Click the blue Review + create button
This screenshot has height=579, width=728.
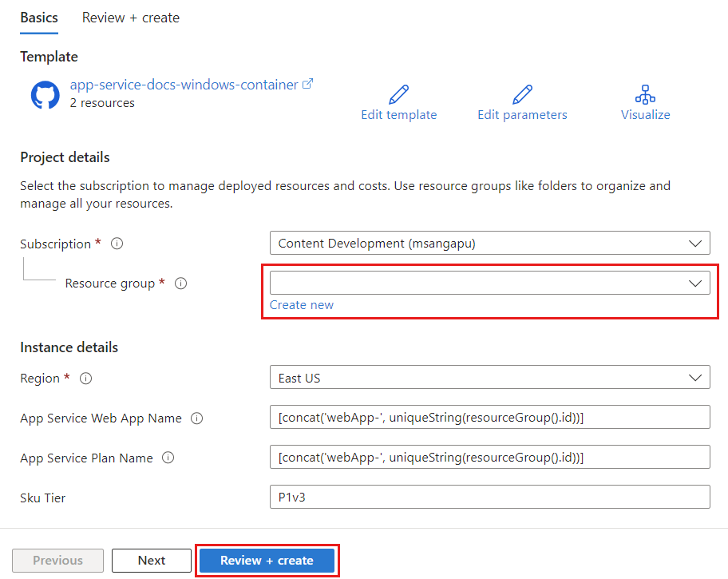tap(267, 561)
